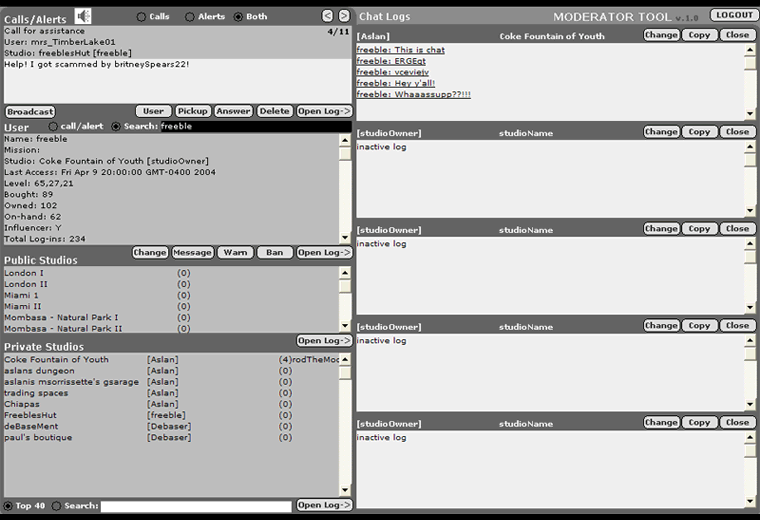The height and width of the screenshot is (520, 760).
Task: Click the Broadcast button
Action: 30,112
